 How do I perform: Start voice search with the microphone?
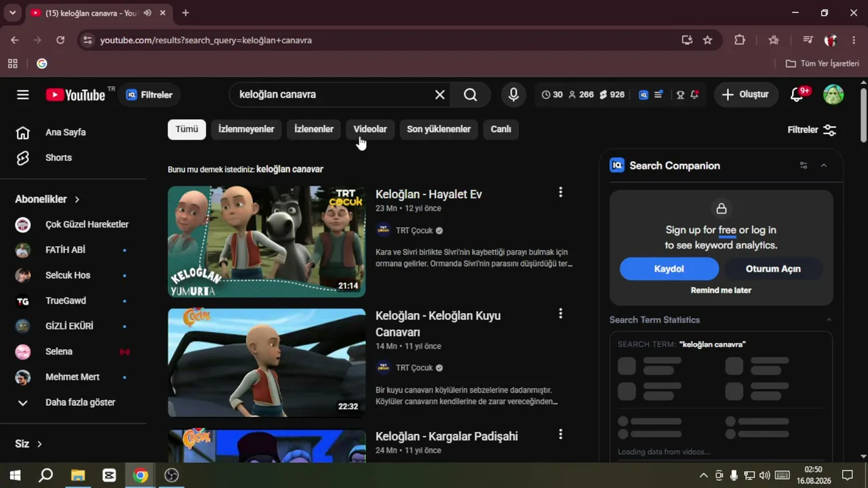(x=513, y=95)
